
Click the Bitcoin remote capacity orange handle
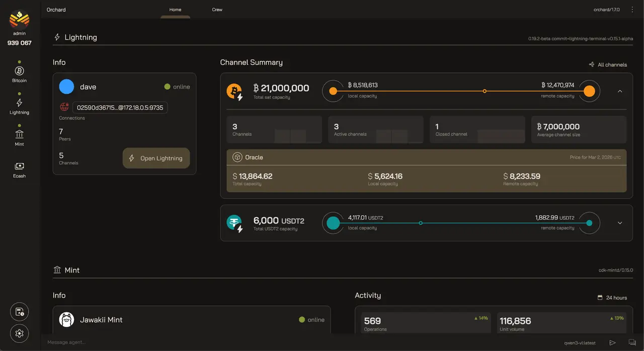(x=589, y=91)
